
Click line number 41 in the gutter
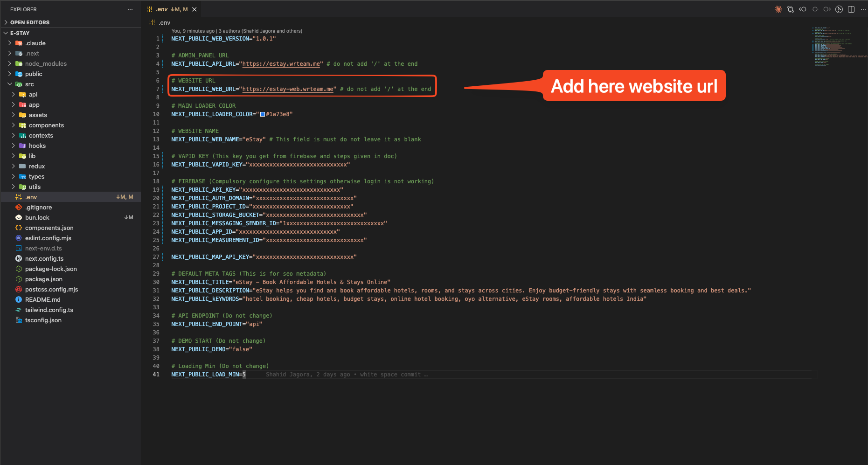click(156, 375)
